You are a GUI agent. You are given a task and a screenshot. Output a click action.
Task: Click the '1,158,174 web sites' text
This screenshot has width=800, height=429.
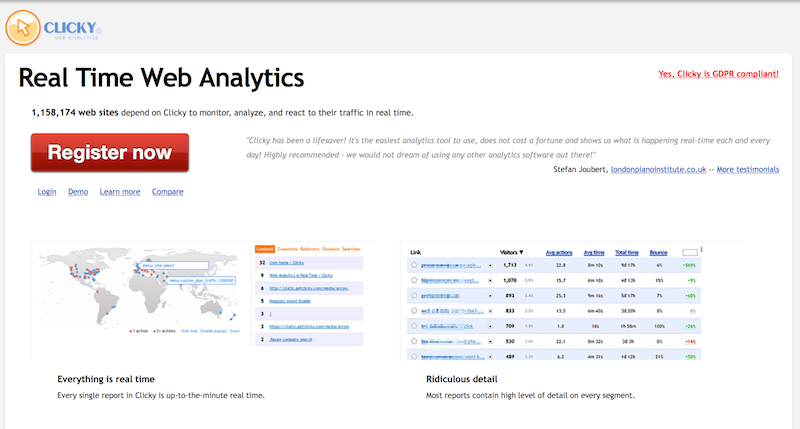[75, 113]
